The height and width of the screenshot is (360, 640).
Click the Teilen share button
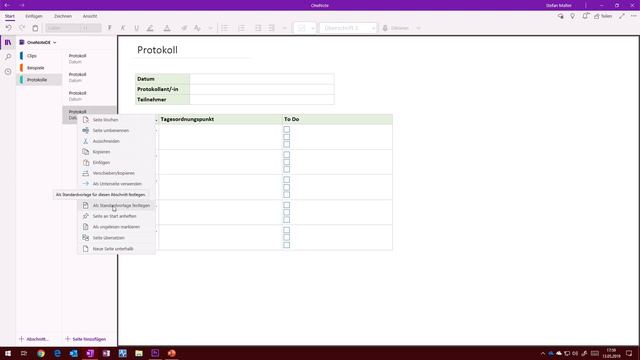(603, 16)
